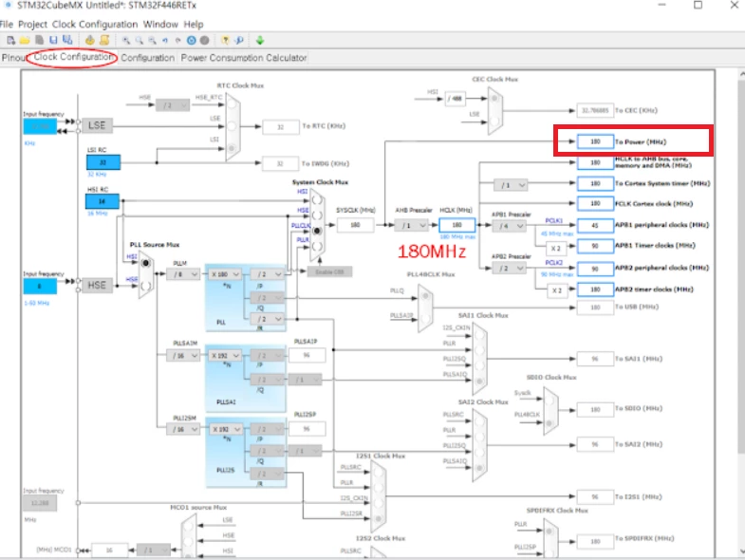
Task: Click the blue search-help magnifier icon
Action: [239, 41]
